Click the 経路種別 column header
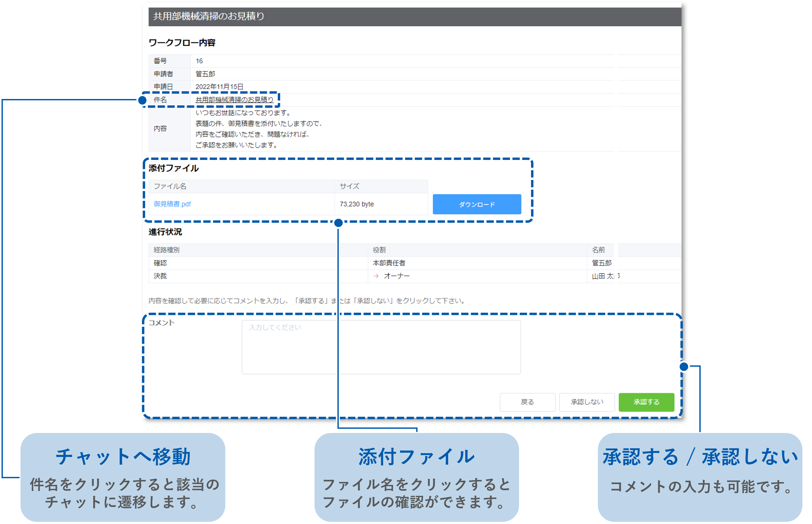Viewport: 812px width, 524px height. click(x=166, y=250)
